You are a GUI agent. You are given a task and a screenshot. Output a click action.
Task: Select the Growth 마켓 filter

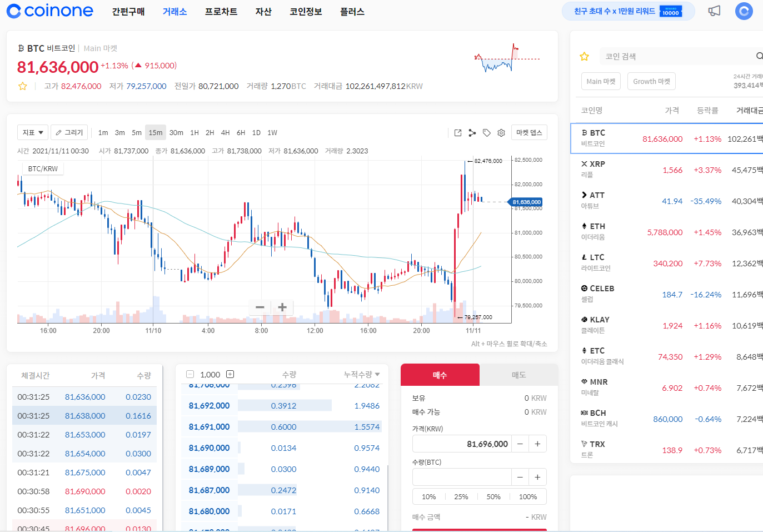tap(651, 81)
